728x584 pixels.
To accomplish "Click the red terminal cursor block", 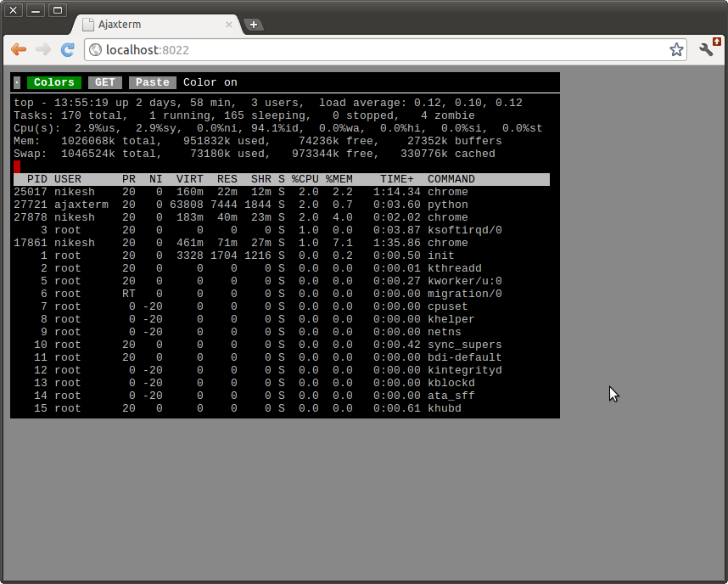I will [15, 167].
